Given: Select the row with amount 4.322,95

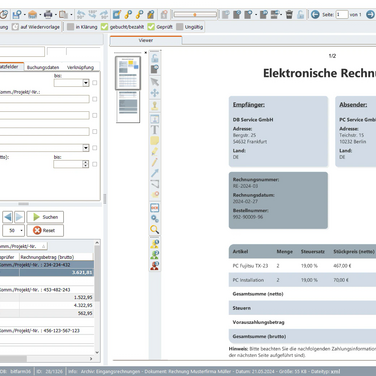Looking at the screenshot, I should (47, 305).
